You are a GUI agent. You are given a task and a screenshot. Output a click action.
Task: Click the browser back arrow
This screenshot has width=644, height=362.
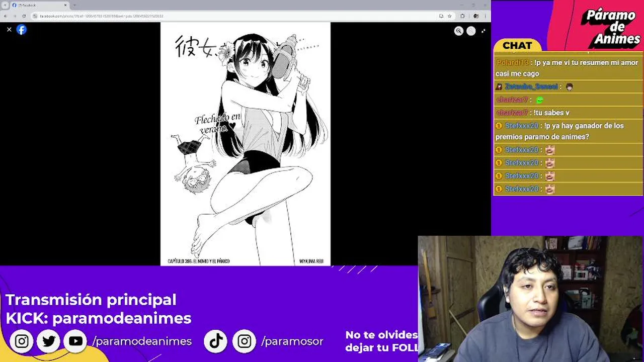(x=6, y=16)
